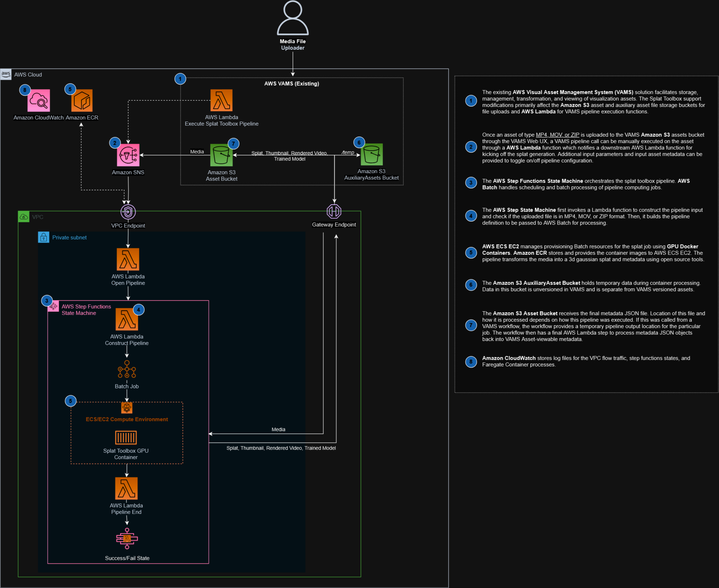719x588 pixels.
Task: Click the 'Amazon CloudWatch' label
Action: pyautogui.click(x=39, y=118)
